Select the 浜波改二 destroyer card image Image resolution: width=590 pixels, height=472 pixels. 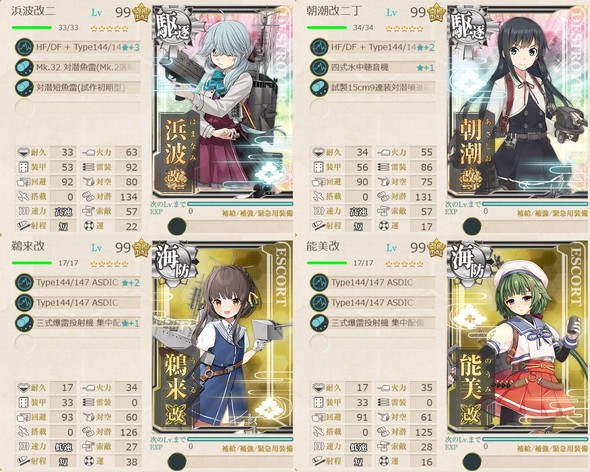point(223,101)
